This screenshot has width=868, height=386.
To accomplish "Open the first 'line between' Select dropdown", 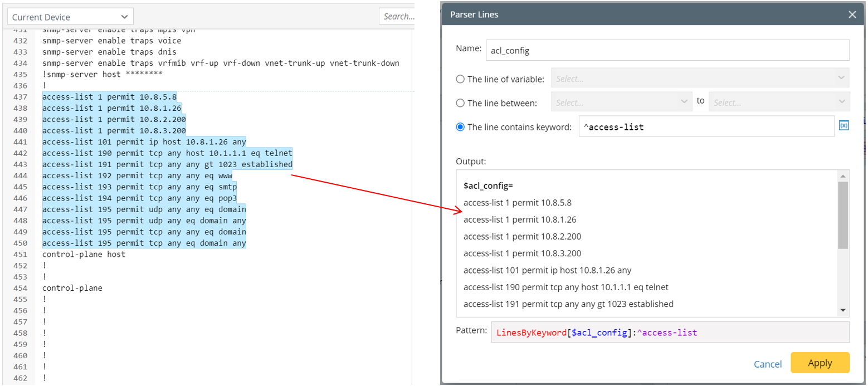I will pos(621,101).
